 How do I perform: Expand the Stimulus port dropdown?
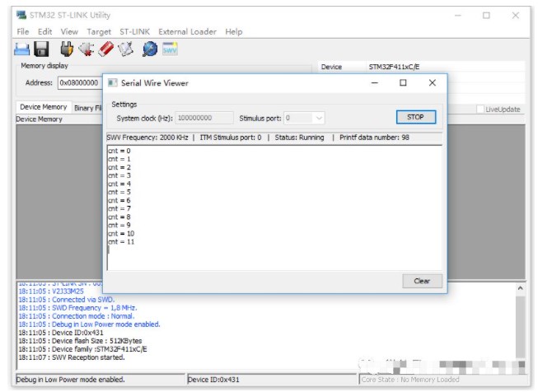319,118
